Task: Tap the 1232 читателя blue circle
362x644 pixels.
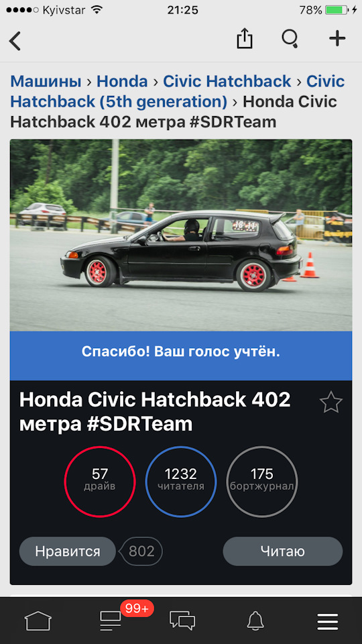Action: point(181,482)
